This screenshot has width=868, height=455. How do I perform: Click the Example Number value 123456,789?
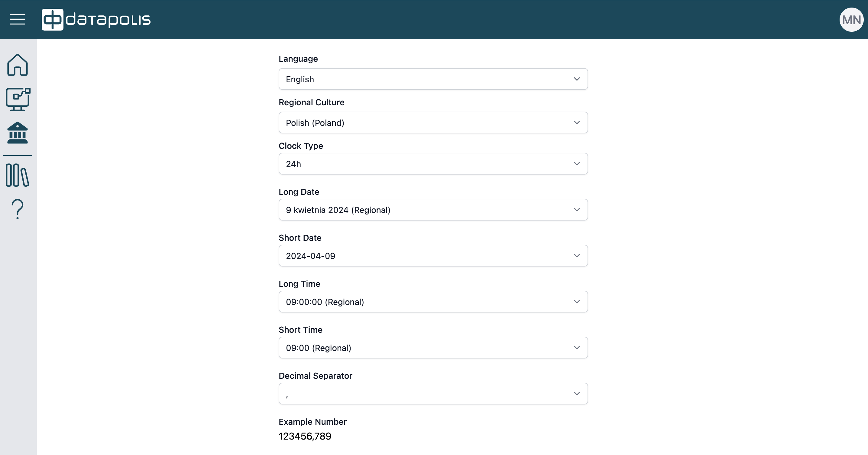pyautogui.click(x=305, y=436)
